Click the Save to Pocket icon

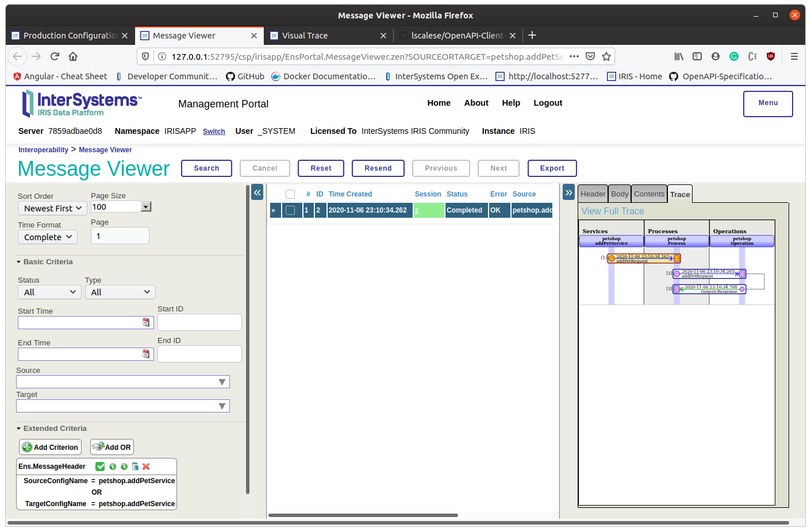(590, 56)
